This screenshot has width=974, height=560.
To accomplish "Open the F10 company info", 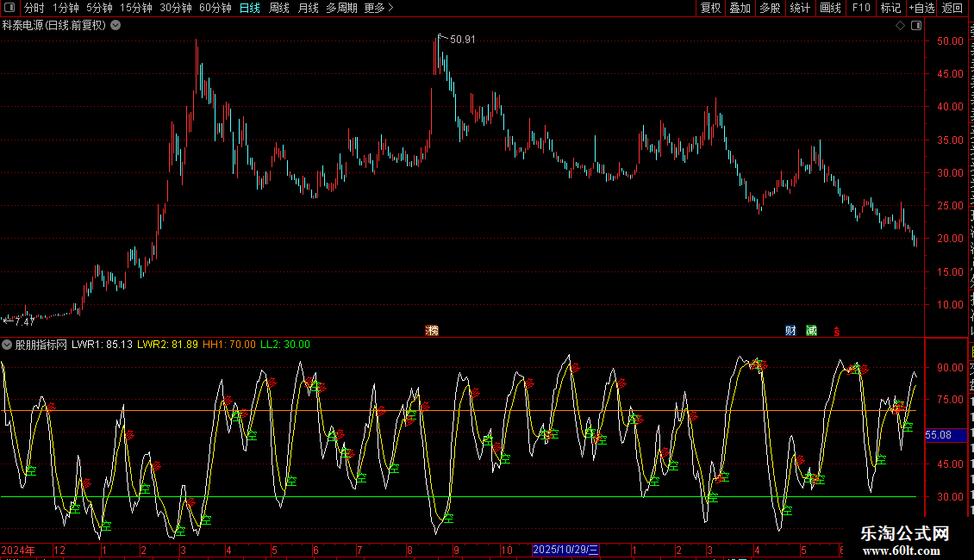I will pyautogui.click(x=861, y=8).
